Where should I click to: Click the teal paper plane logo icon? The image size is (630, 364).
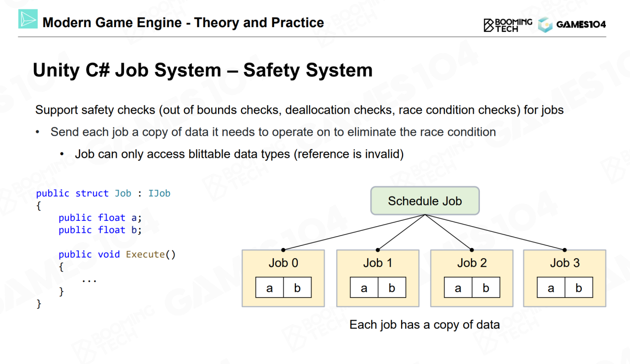point(28,19)
